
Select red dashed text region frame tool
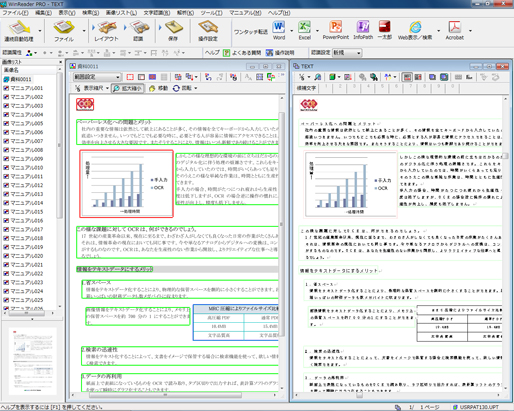click(130, 77)
